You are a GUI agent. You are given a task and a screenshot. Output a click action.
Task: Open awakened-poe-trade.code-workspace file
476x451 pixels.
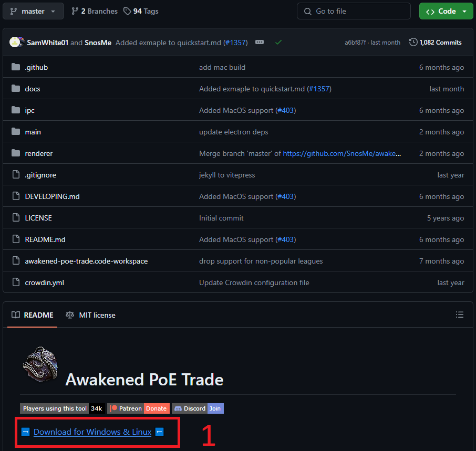(86, 261)
